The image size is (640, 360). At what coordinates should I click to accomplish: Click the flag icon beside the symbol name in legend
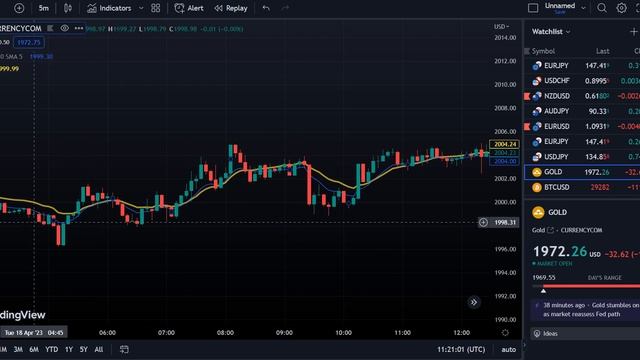point(50,28)
